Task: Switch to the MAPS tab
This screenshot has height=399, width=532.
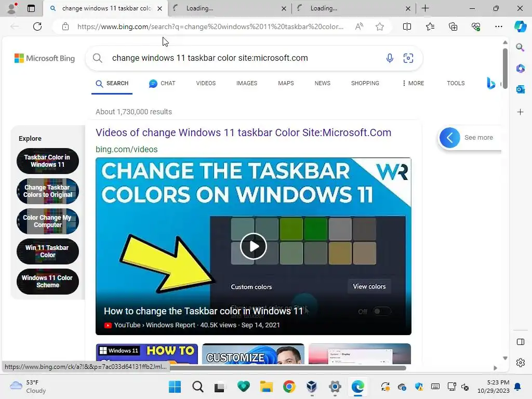Action: pyautogui.click(x=286, y=84)
